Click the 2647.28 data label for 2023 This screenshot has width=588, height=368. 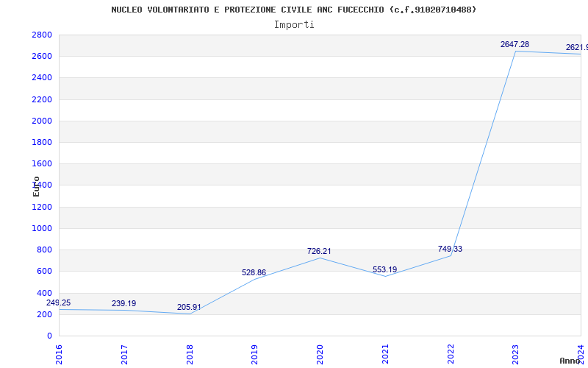(515, 44)
